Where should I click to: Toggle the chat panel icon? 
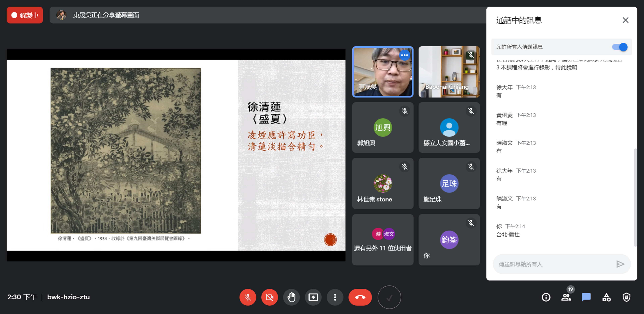[x=586, y=297]
